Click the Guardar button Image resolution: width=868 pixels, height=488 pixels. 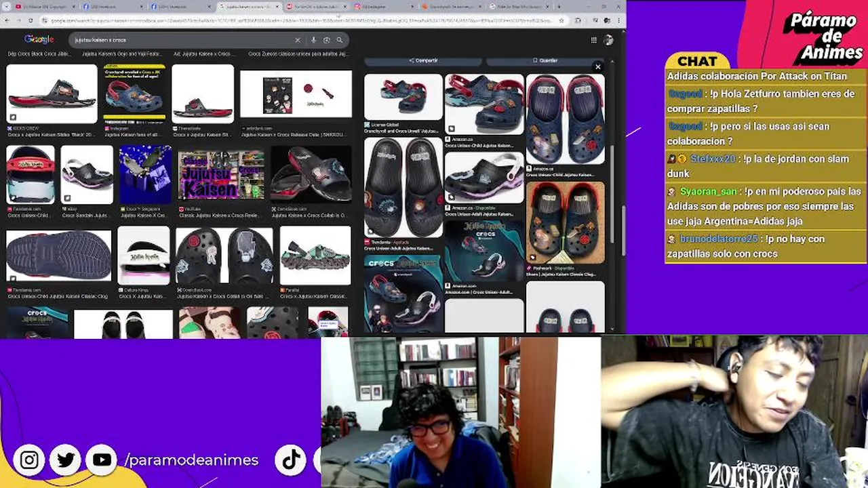[x=545, y=60]
